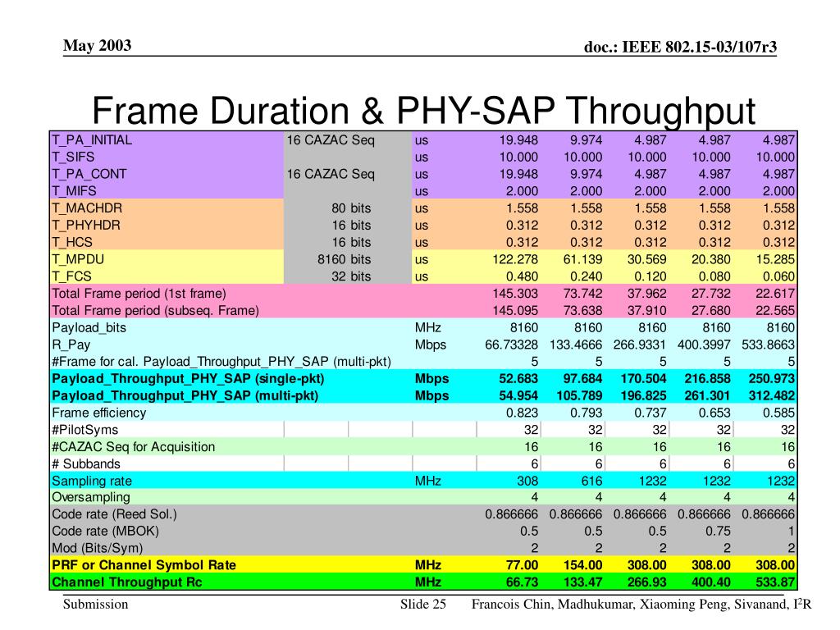Select the value '22.565' subsequent frame period
840x630 pixels.
pos(775,311)
